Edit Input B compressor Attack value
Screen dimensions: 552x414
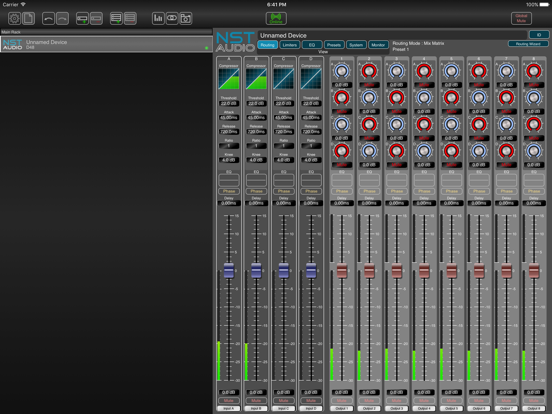[256, 118]
